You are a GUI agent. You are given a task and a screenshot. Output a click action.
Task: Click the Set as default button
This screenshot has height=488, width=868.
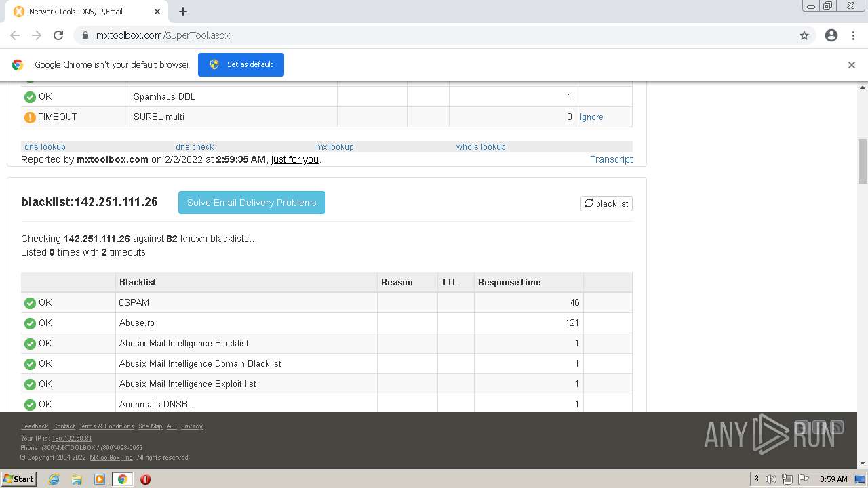pos(241,64)
